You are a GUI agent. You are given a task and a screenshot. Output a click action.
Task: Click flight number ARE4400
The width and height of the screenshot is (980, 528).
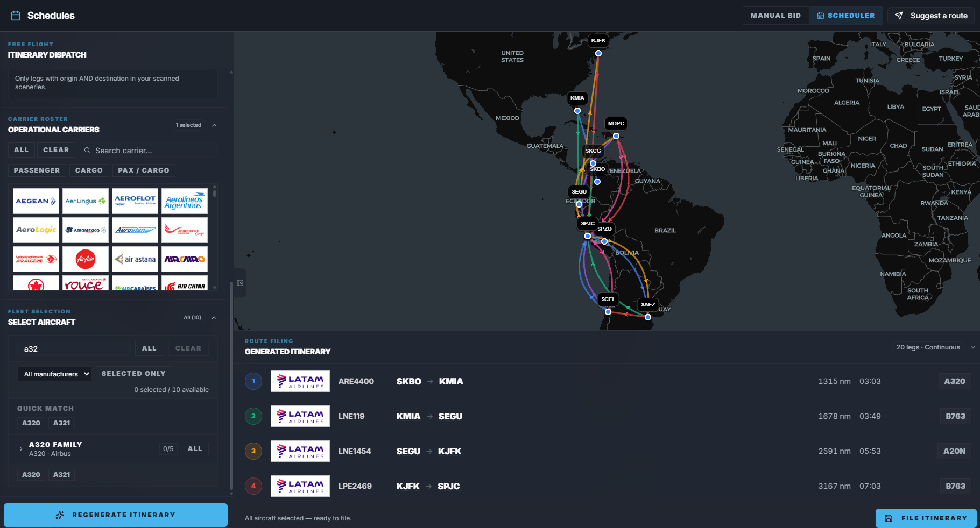(x=356, y=381)
